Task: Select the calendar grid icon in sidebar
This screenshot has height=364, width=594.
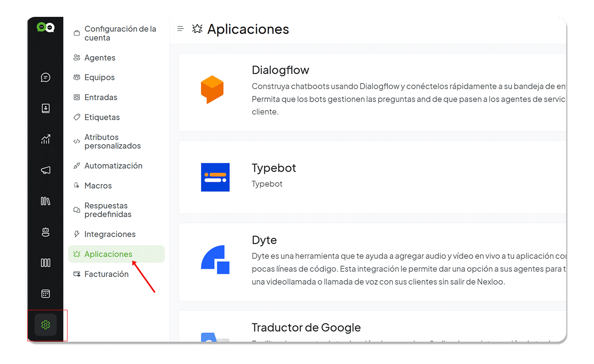Action: (46, 293)
